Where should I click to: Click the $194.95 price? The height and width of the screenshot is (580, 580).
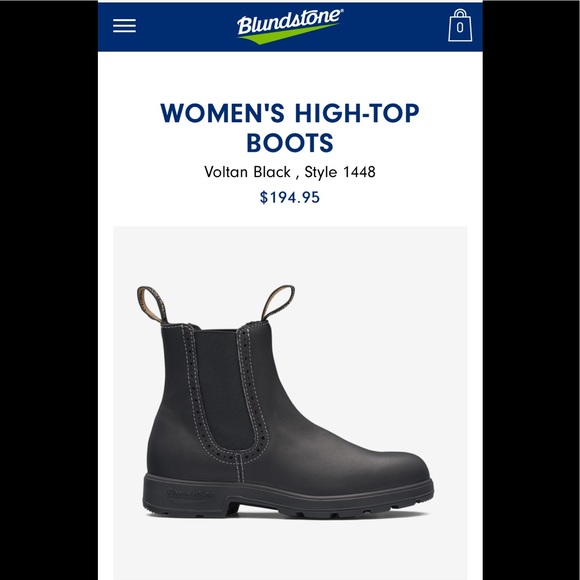tap(290, 197)
